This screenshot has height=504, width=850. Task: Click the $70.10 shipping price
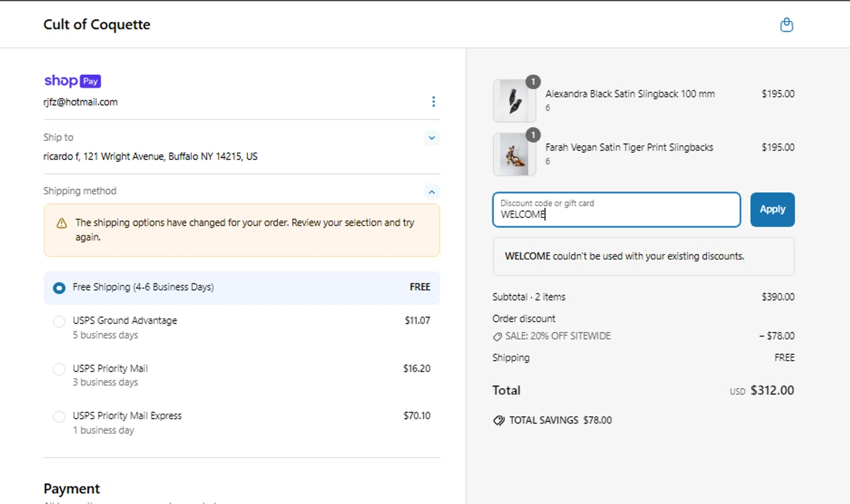(x=417, y=416)
